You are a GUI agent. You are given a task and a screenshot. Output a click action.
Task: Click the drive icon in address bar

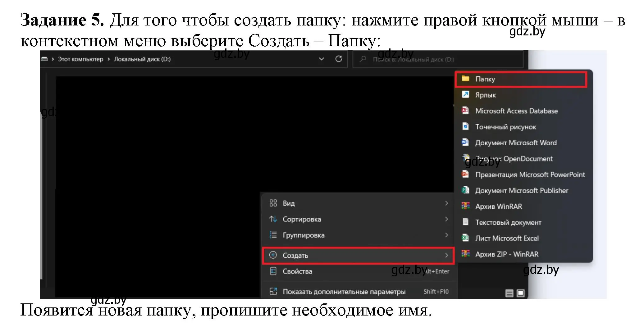[x=44, y=59]
